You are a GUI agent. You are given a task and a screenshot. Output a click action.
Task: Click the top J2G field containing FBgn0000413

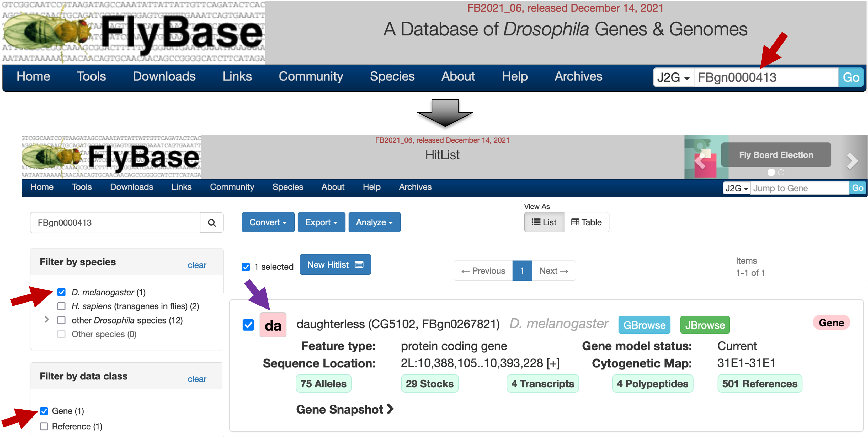point(766,77)
